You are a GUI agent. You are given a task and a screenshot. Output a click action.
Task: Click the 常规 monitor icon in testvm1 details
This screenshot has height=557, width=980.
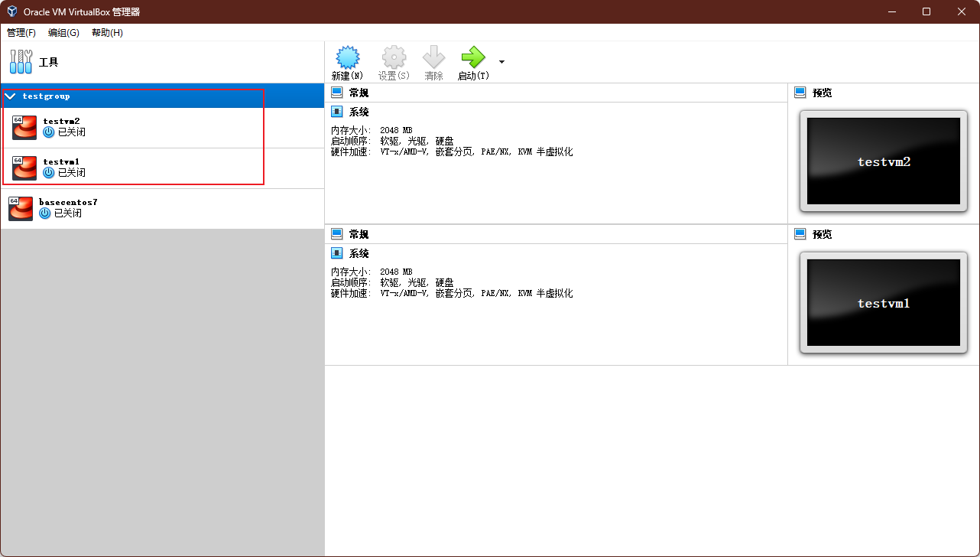[x=336, y=234]
